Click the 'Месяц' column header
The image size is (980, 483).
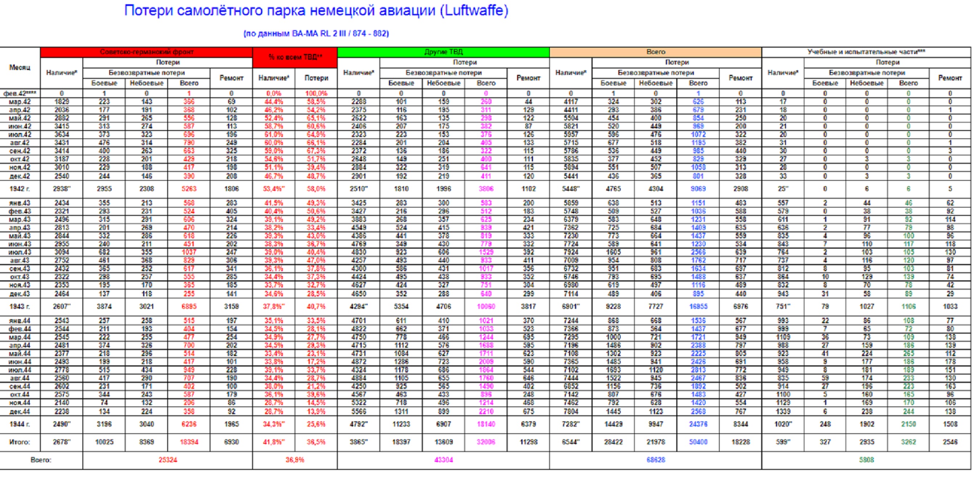pyautogui.click(x=20, y=68)
